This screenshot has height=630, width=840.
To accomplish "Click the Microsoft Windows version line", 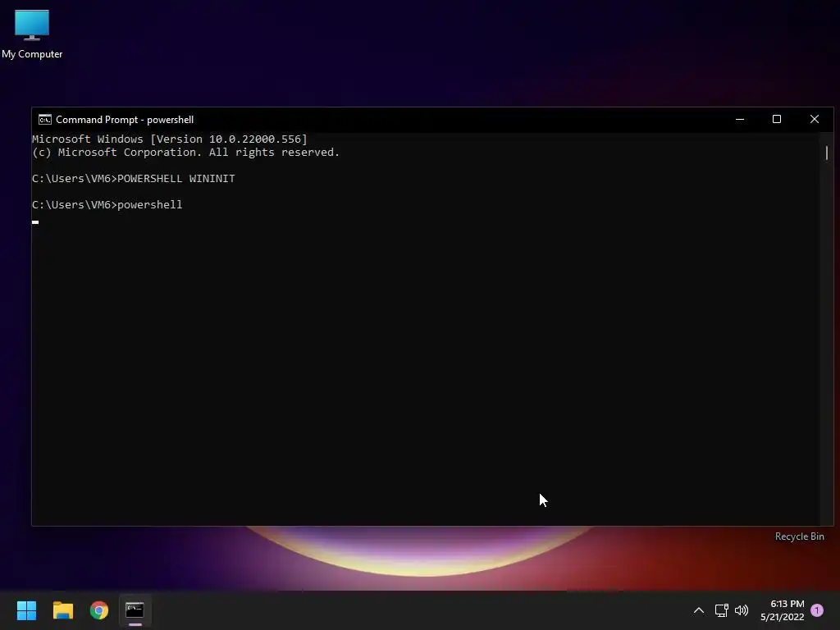I will click(x=170, y=139).
